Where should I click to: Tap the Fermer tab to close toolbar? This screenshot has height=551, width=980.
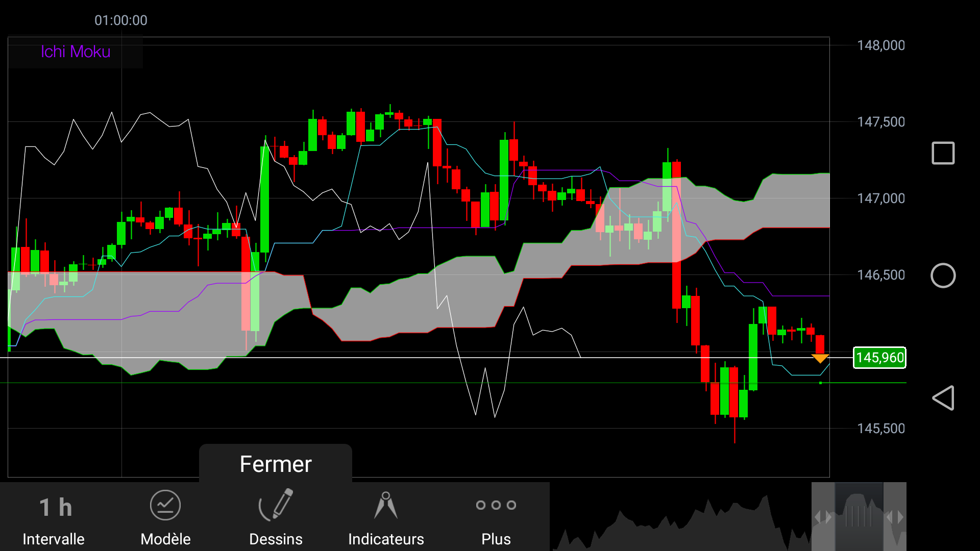pos(276,464)
